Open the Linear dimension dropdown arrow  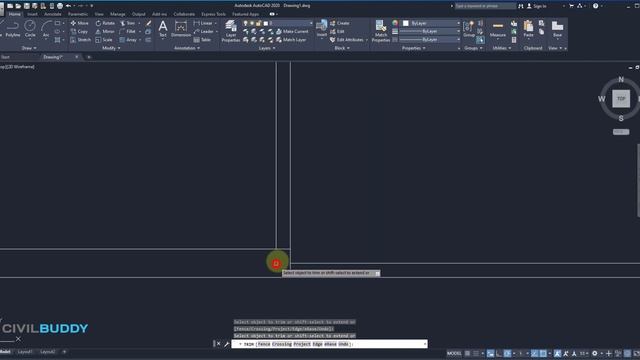pyautogui.click(x=216, y=23)
